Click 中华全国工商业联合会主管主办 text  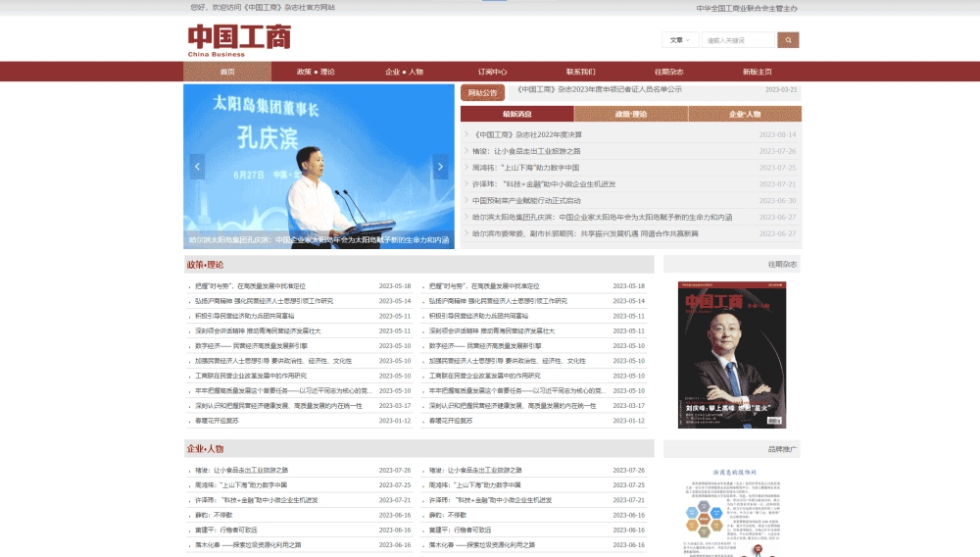point(747,8)
